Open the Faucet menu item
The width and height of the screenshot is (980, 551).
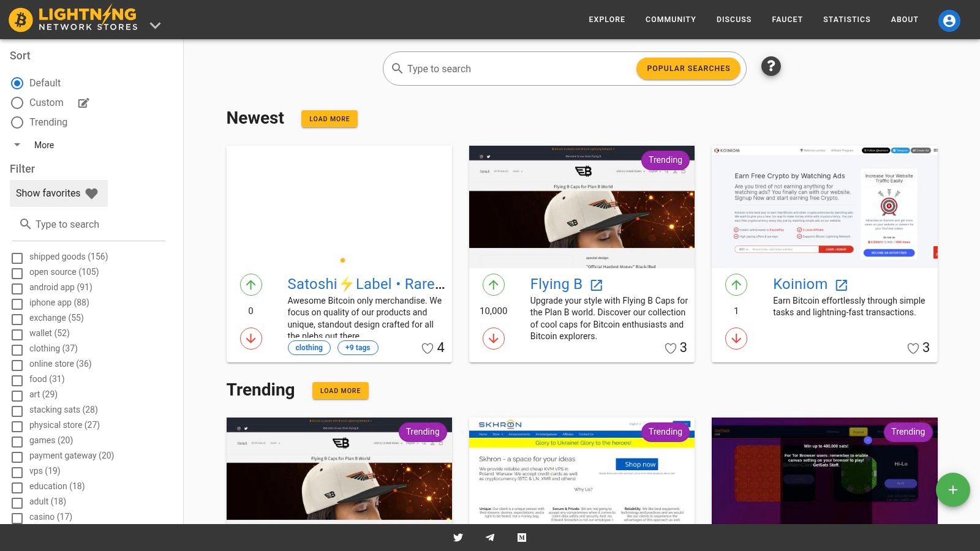(x=787, y=20)
